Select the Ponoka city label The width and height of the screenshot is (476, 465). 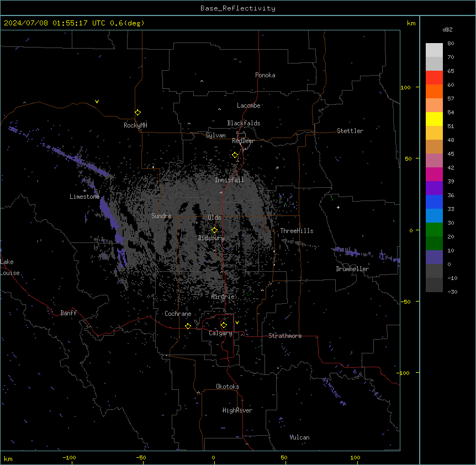coord(265,75)
